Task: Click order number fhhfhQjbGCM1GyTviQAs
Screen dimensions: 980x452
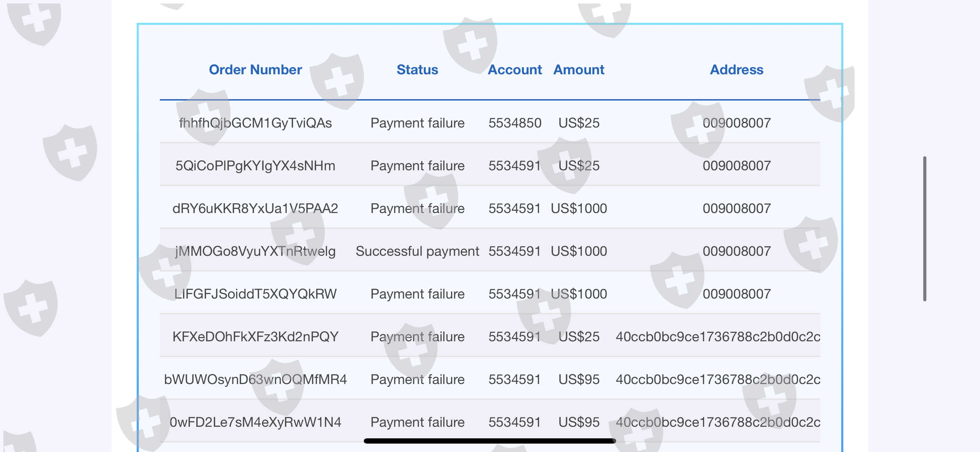Action: [255, 123]
